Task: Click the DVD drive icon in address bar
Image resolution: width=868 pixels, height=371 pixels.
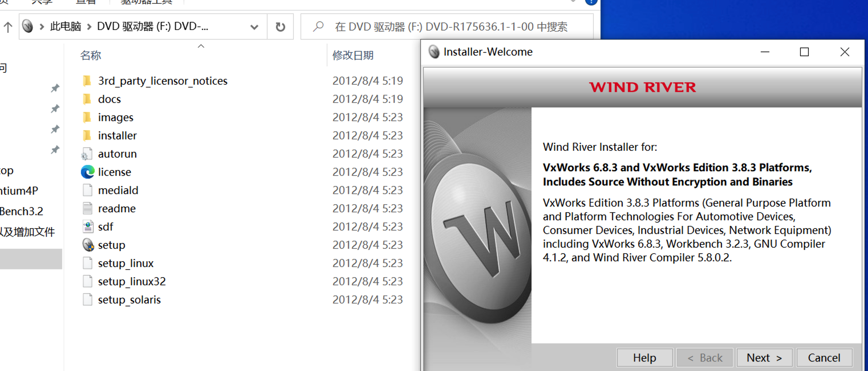Action: (x=28, y=26)
